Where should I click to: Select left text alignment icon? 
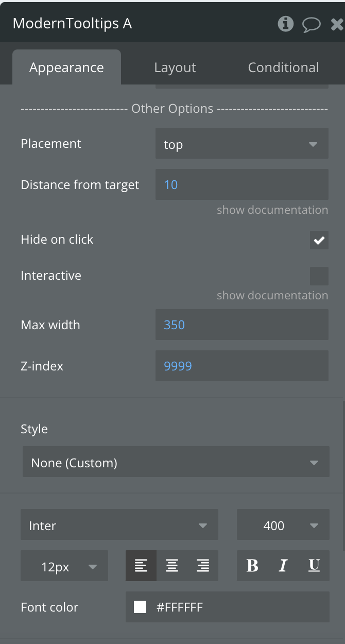141,566
